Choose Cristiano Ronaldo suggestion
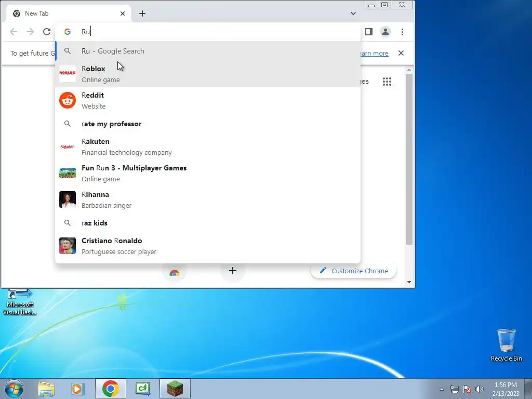Screen dimensions: 532x399 tap(208, 246)
